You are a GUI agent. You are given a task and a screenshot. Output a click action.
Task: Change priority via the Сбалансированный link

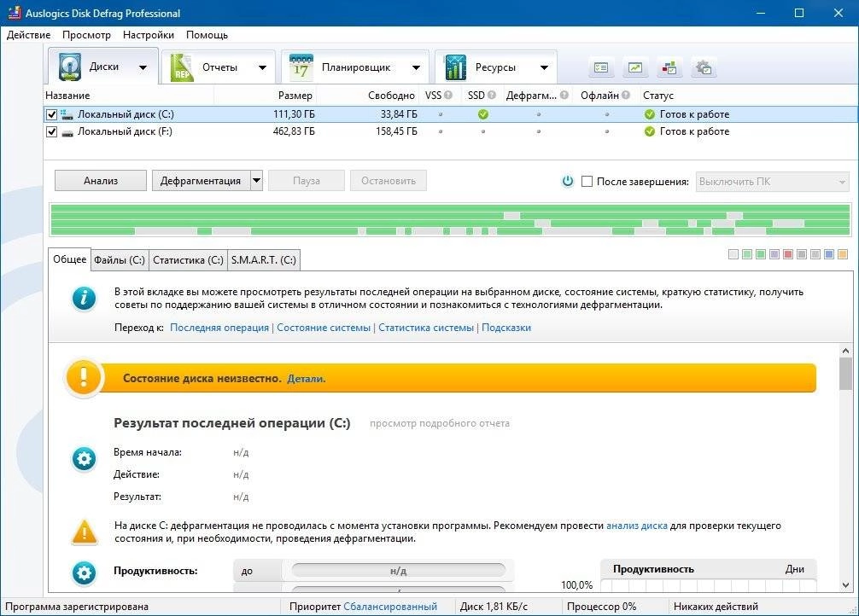coord(390,607)
